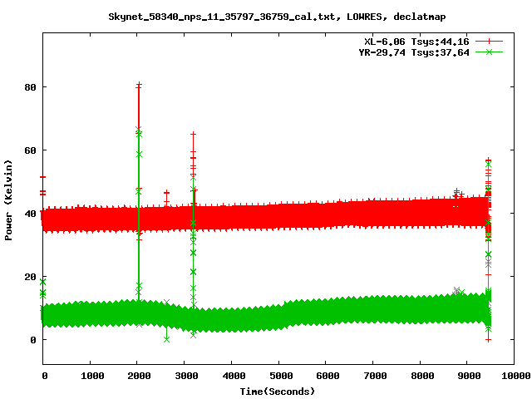Click the x-axis tick label 4000
The width and height of the screenshot is (532, 399).
click(x=234, y=376)
